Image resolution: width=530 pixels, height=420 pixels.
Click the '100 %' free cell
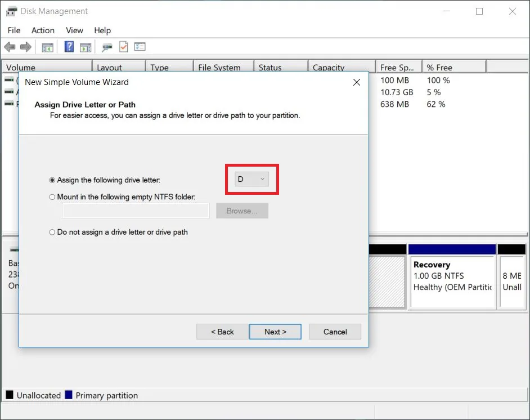438,81
